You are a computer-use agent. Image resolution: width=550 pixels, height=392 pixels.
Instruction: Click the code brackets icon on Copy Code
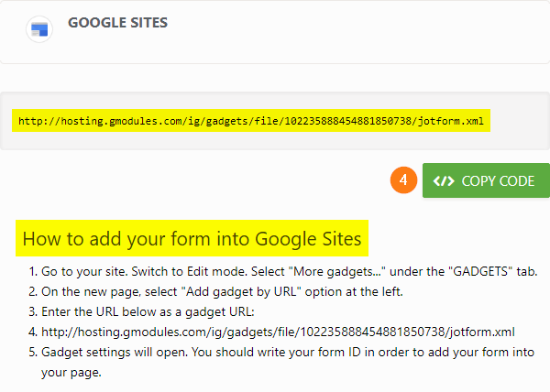(444, 180)
